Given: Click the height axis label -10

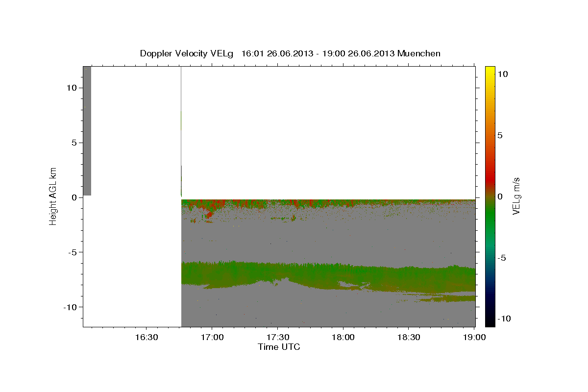Looking at the screenshot, I should point(70,307).
